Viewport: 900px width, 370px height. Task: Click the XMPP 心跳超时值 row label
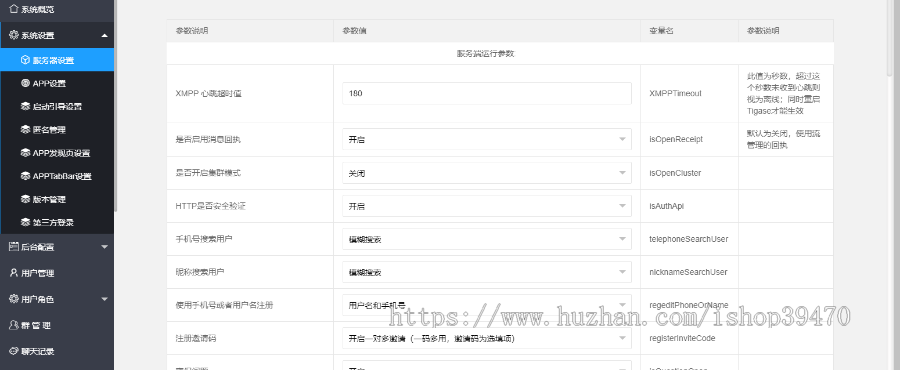pos(208,94)
